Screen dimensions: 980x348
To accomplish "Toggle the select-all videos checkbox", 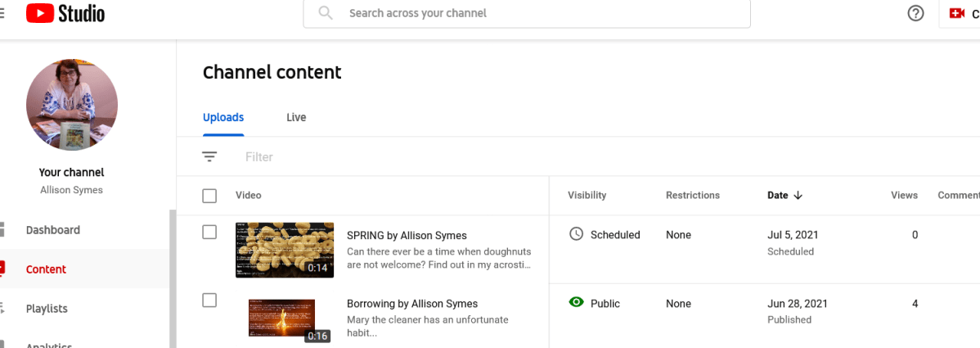I will pos(209,196).
